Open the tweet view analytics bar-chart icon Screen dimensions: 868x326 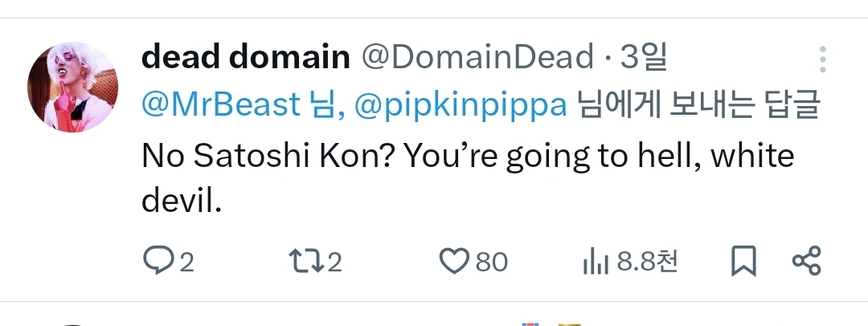pos(593,261)
